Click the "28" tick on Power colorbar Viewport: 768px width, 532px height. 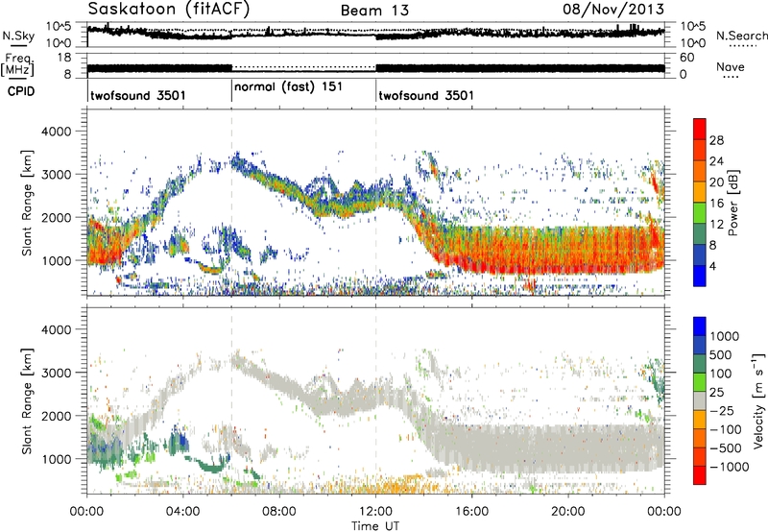pyautogui.click(x=716, y=140)
